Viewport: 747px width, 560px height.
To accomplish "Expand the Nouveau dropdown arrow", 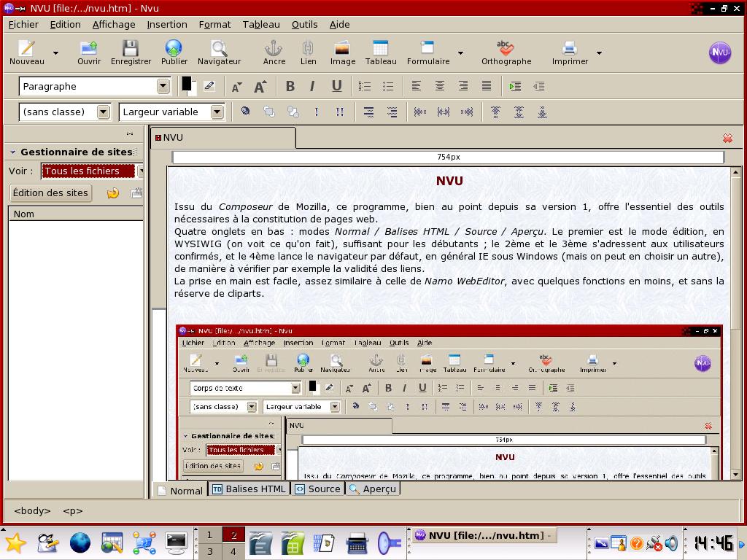I will [x=55, y=52].
